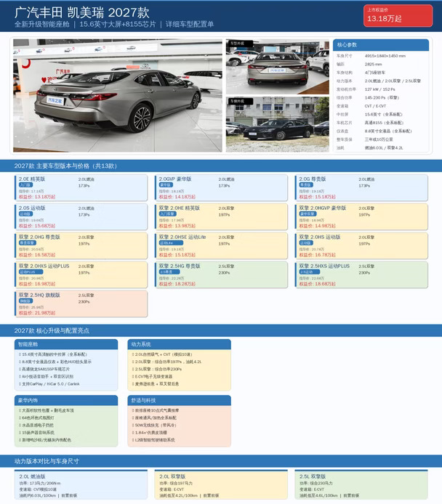Click the 入门版 tag on 2.0E card
442x504 pixels.
click(x=25, y=184)
